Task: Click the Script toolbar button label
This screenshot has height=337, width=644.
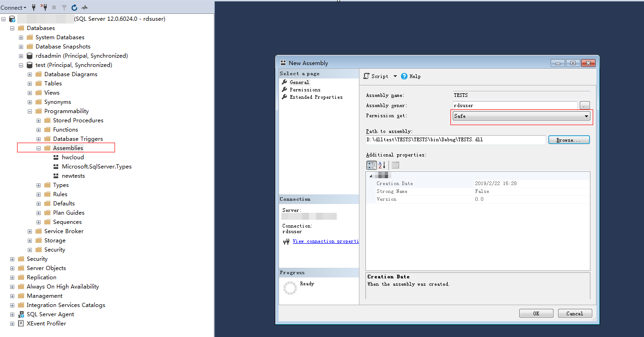Action: coord(380,76)
